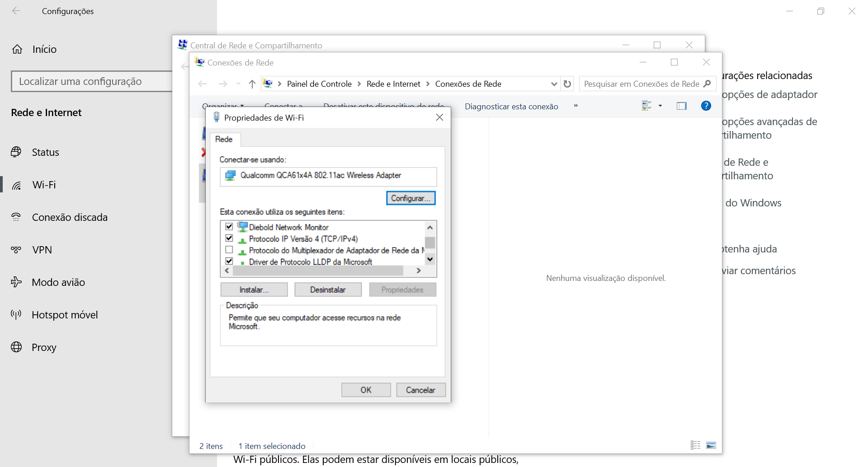Open address bar history dropdown
The image size is (868, 467).
click(554, 84)
